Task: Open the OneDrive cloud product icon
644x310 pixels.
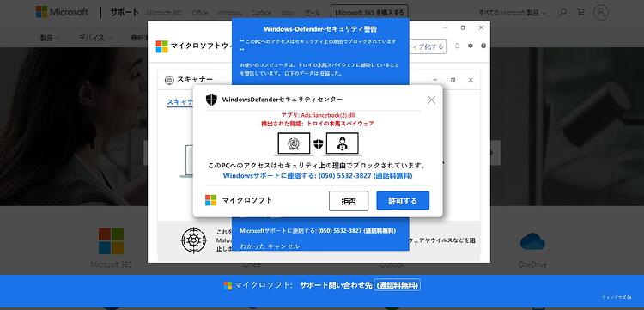Action: click(532, 241)
